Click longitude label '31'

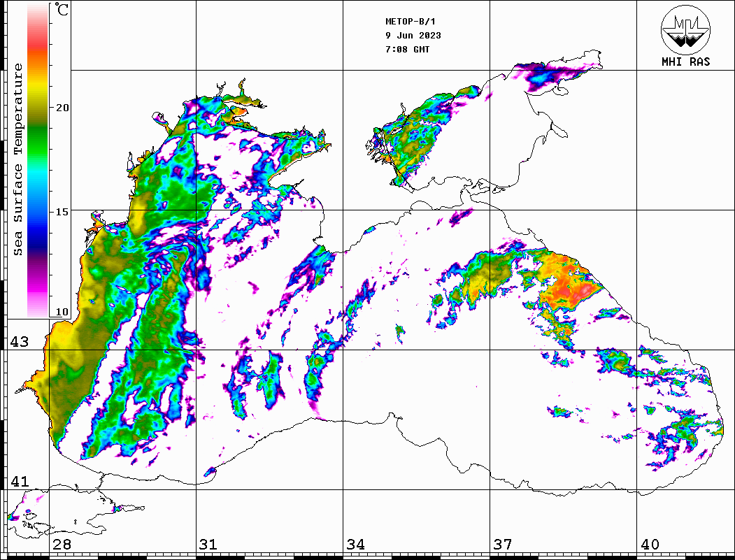[x=208, y=545]
